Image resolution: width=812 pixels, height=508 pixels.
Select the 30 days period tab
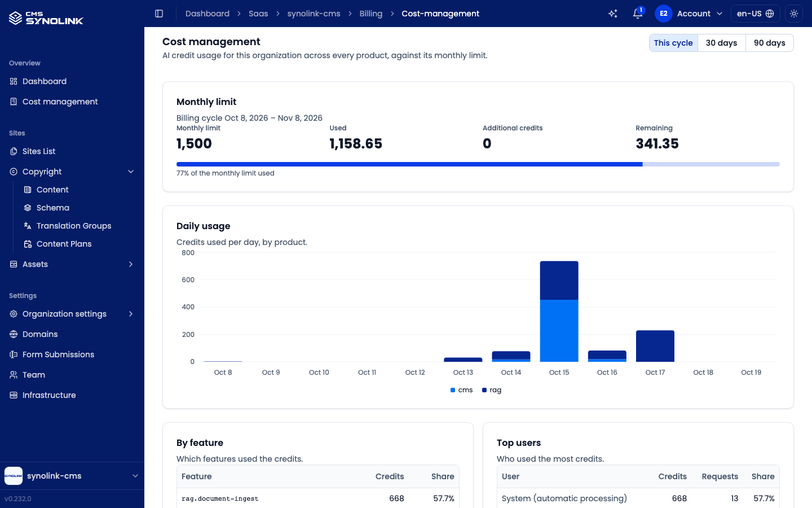(x=721, y=43)
